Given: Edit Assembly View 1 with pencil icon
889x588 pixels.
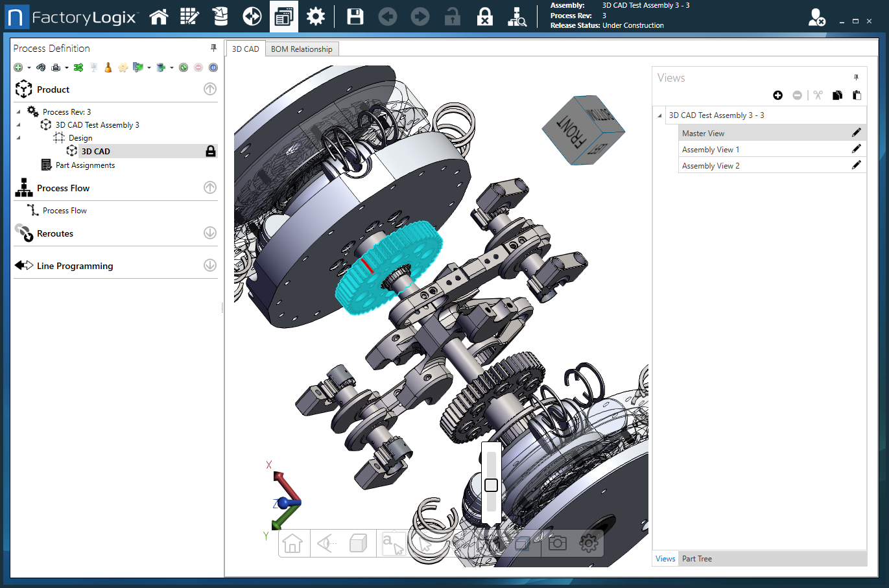Looking at the screenshot, I should pyautogui.click(x=856, y=149).
